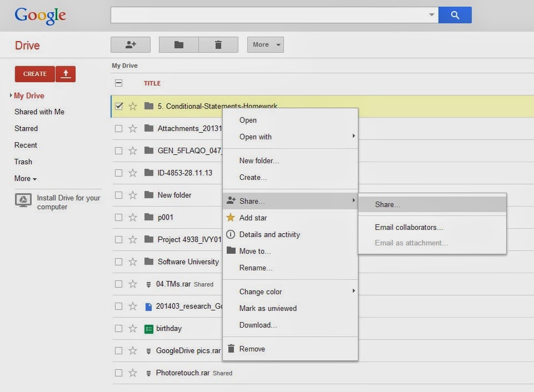Screen dimensions: 534x392
Task: Tick the New folder checkbox
Action: click(118, 195)
